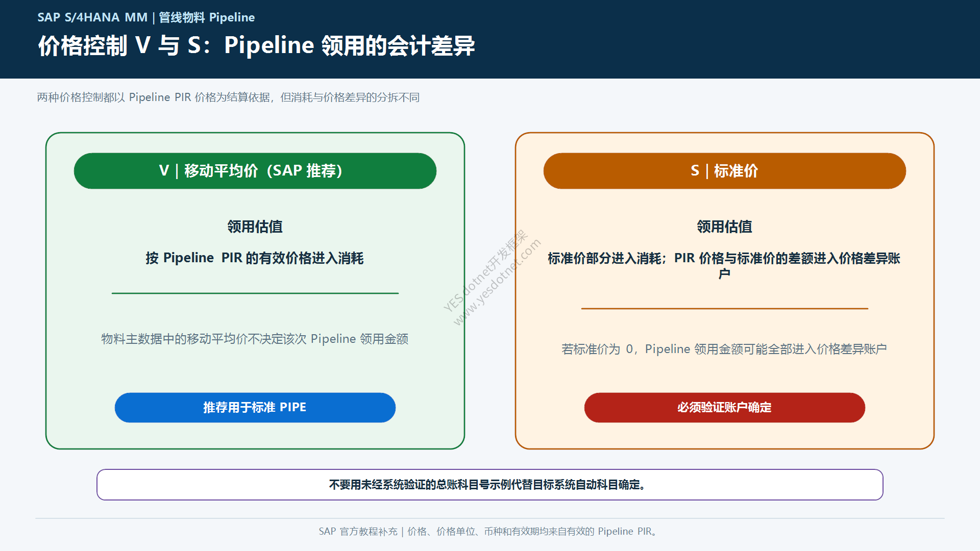Click the note starting '若标准价为 0，Pipeline 领用金额'

724,349
